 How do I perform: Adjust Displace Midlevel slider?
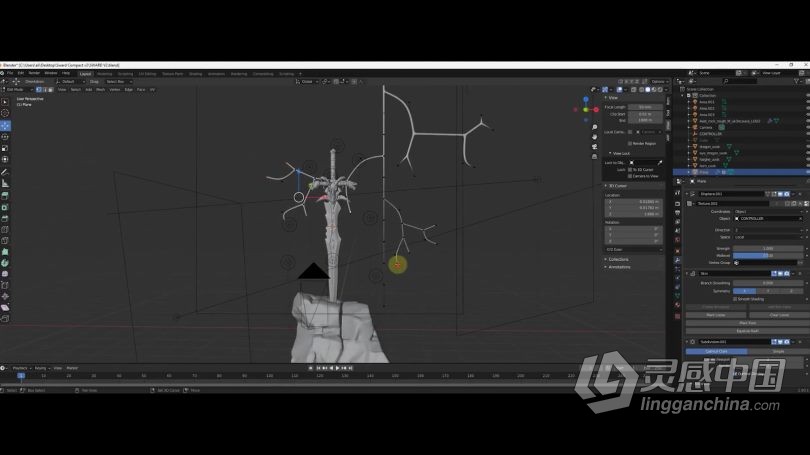tap(768, 256)
